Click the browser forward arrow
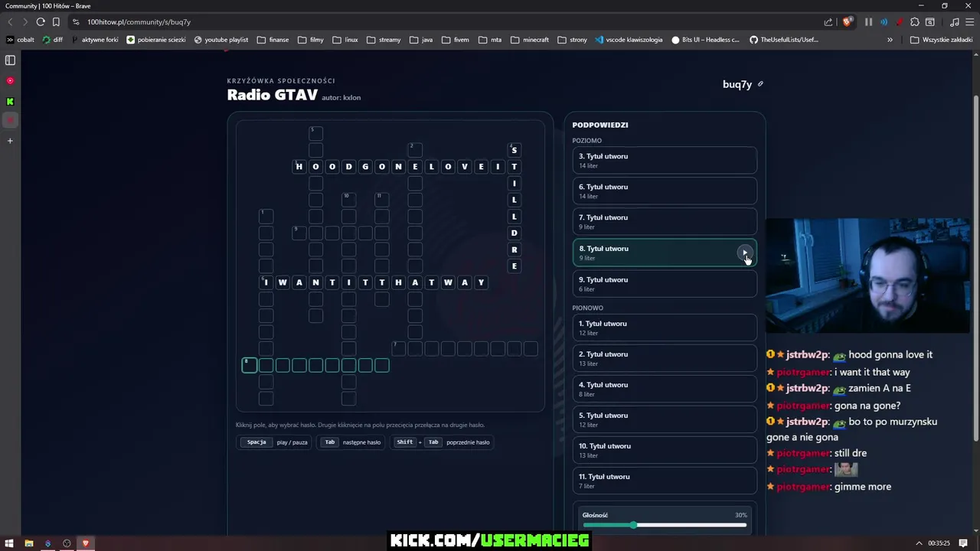This screenshot has width=980, height=551. tap(25, 22)
